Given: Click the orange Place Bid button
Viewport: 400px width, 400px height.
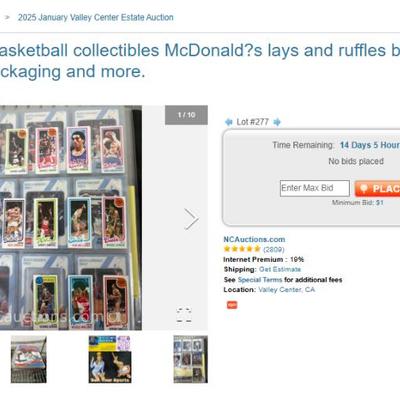Looking at the screenshot, I should click(x=377, y=189).
